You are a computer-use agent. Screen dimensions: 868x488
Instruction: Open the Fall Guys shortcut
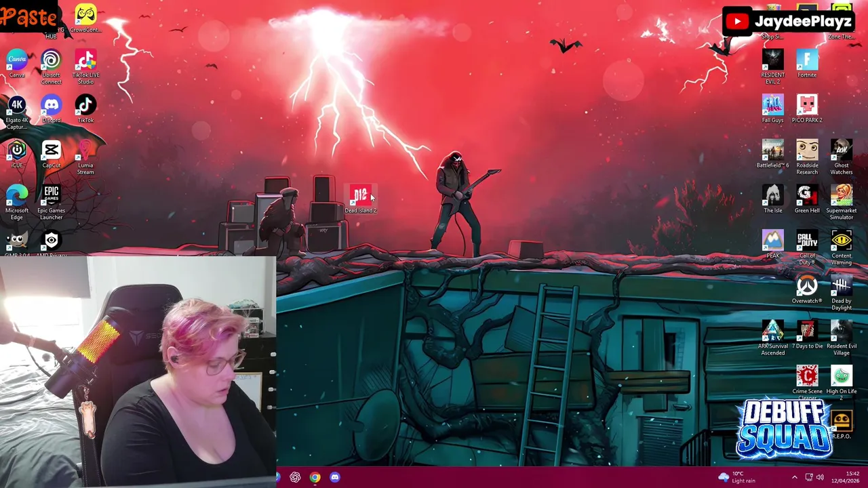(772, 108)
